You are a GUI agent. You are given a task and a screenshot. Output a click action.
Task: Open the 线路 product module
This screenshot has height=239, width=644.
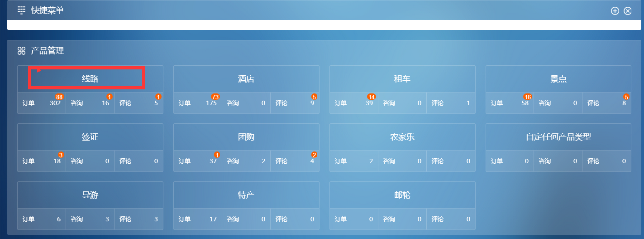[x=90, y=79]
